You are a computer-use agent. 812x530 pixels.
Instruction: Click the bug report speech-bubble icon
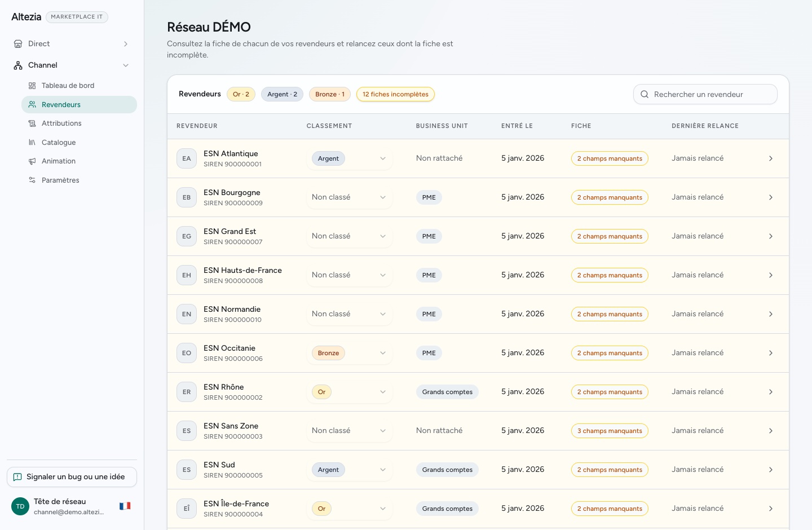(x=17, y=477)
